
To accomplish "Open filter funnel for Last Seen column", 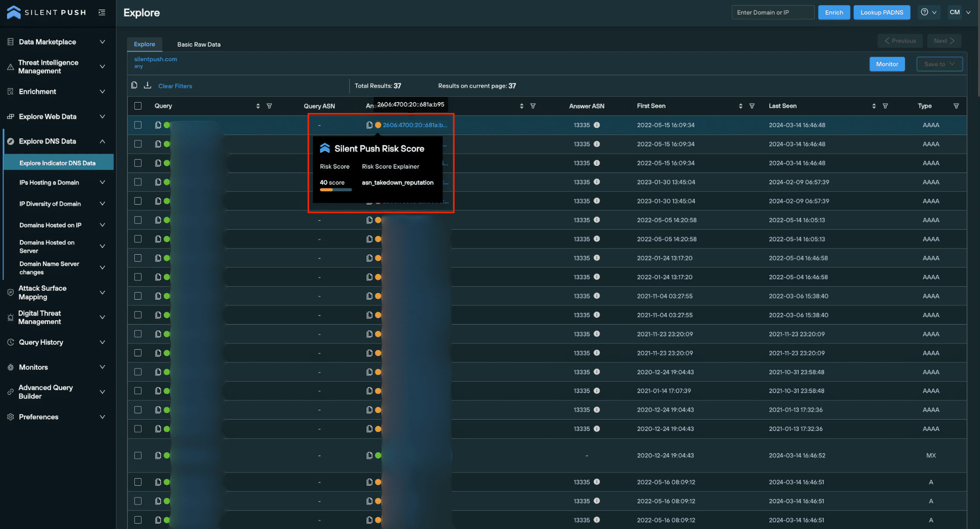I will point(885,106).
